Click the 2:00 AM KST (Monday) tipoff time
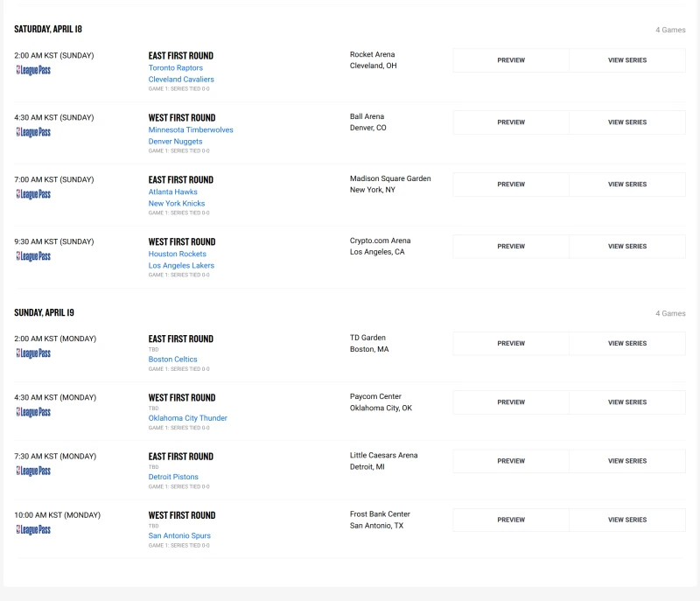 coord(55,339)
